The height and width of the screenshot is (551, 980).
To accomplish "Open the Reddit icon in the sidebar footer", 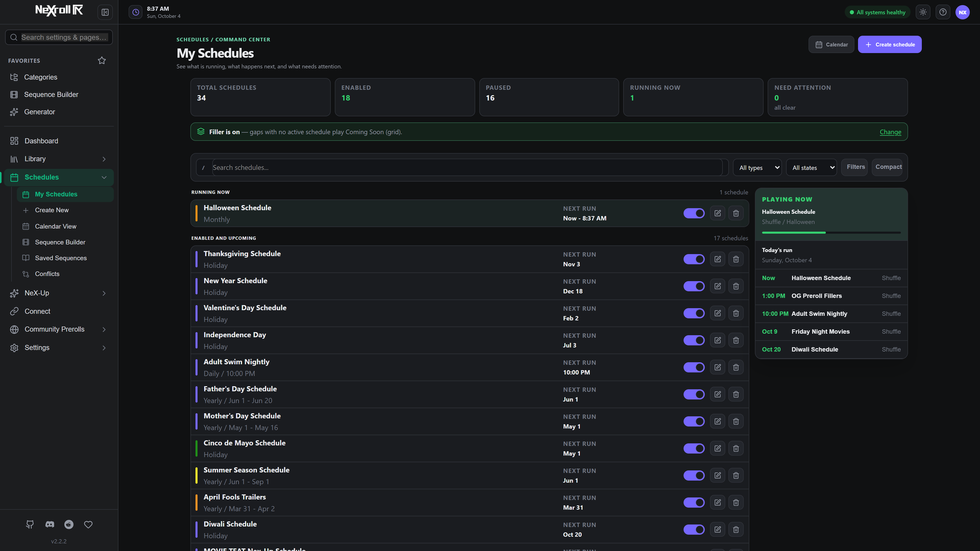I will pyautogui.click(x=69, y=524).
